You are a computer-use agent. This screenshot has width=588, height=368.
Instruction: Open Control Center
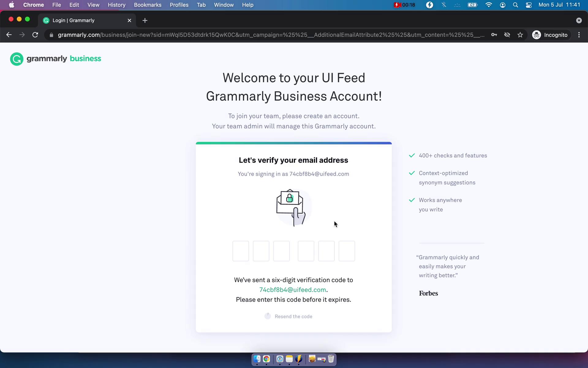coord(529,5)
